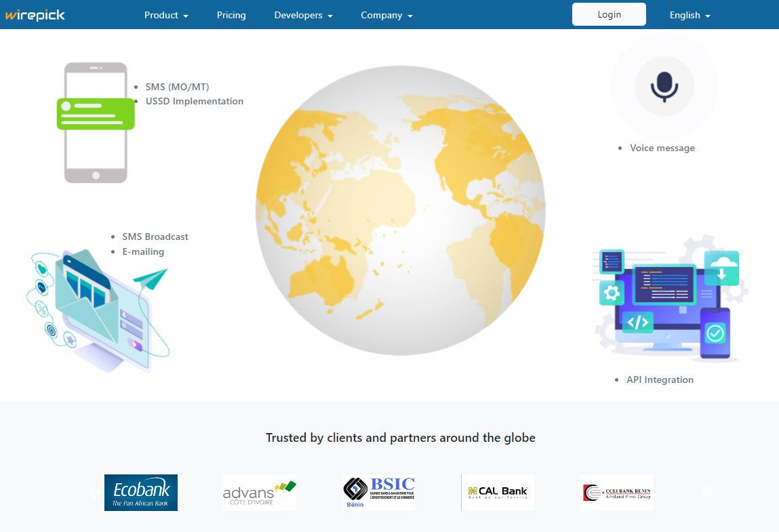
Task: Select the 'USSD Implementation' text
Action: coord(195,102)
